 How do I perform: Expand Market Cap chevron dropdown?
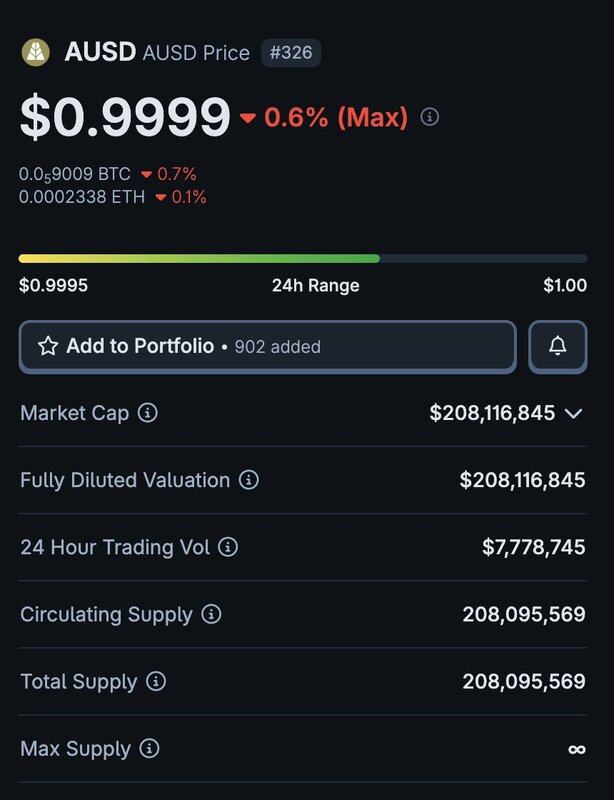[574, 413]
